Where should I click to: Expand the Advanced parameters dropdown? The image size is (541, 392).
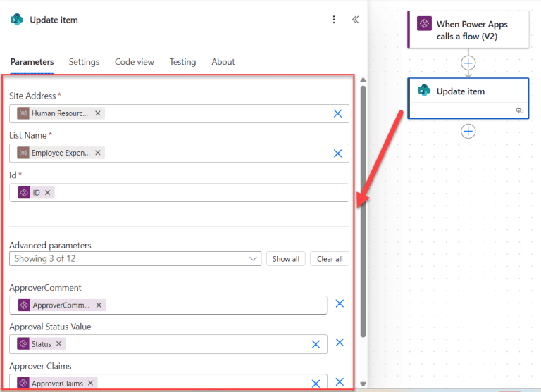coord(135,258)
